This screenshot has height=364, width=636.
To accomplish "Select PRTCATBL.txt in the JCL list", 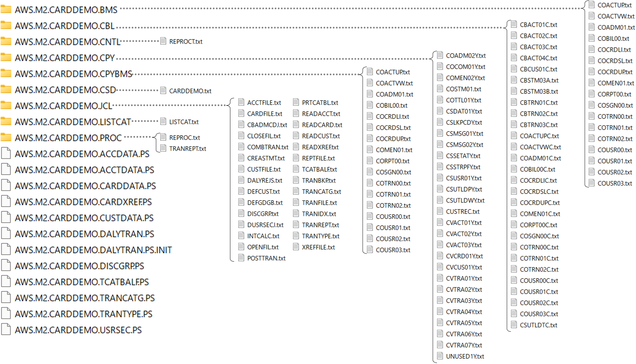I will pos(320,102).
